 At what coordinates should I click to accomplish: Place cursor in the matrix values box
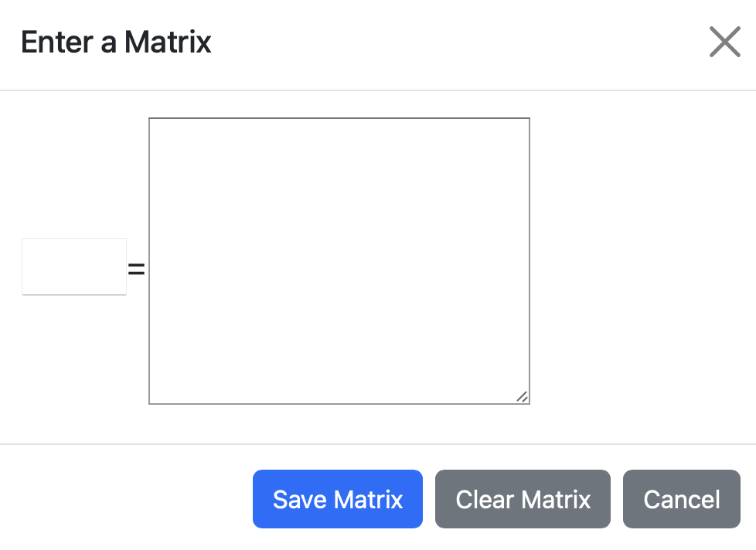[339, 260]
